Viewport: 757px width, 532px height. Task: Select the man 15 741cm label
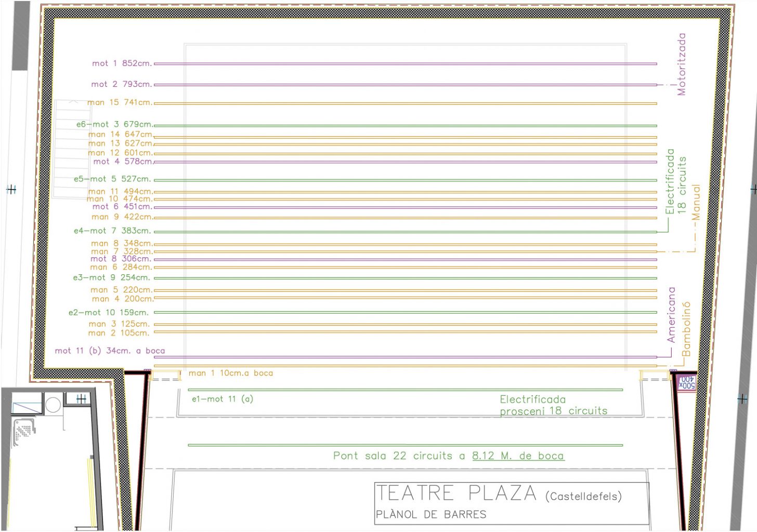[121, 102]
